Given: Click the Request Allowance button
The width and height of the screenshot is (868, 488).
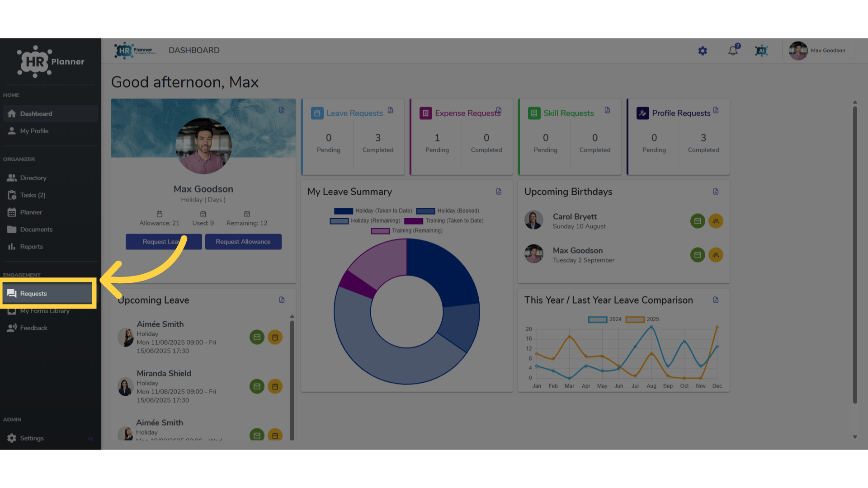Looking at the screenshot, I should pyautogui.click(x=243, y=242).
